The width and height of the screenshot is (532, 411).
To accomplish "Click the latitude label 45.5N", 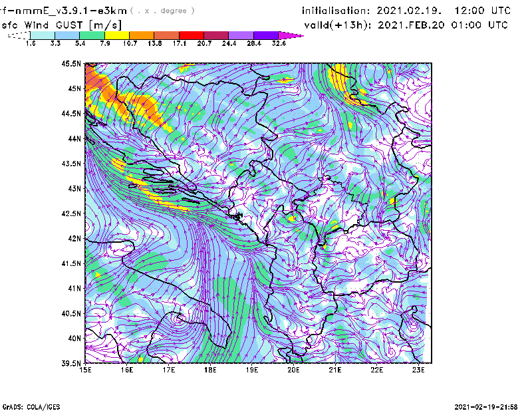I will point(71,64).
